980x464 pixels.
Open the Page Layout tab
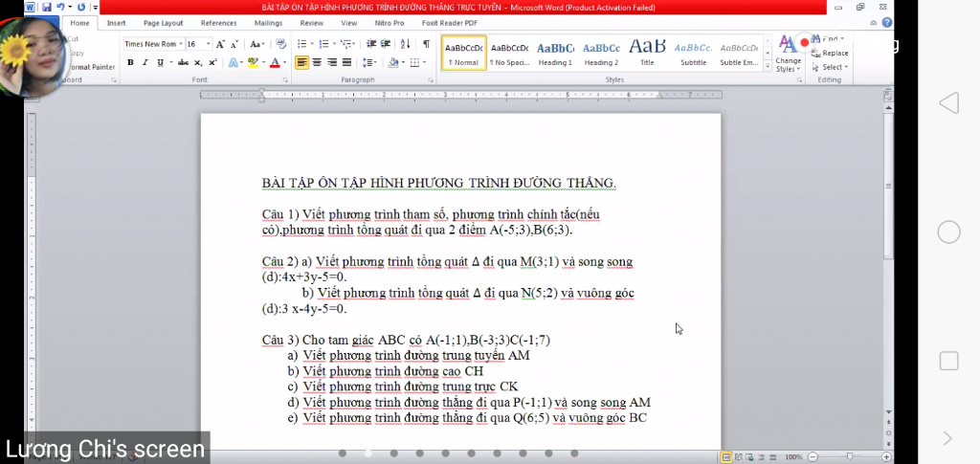pyautogui.click(x=163, y=23)
